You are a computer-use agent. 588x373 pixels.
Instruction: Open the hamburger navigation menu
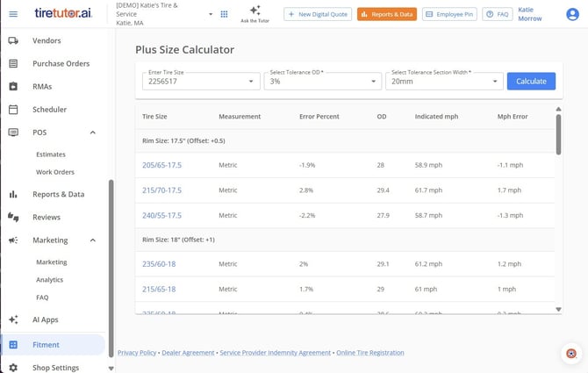pos(13,14)
